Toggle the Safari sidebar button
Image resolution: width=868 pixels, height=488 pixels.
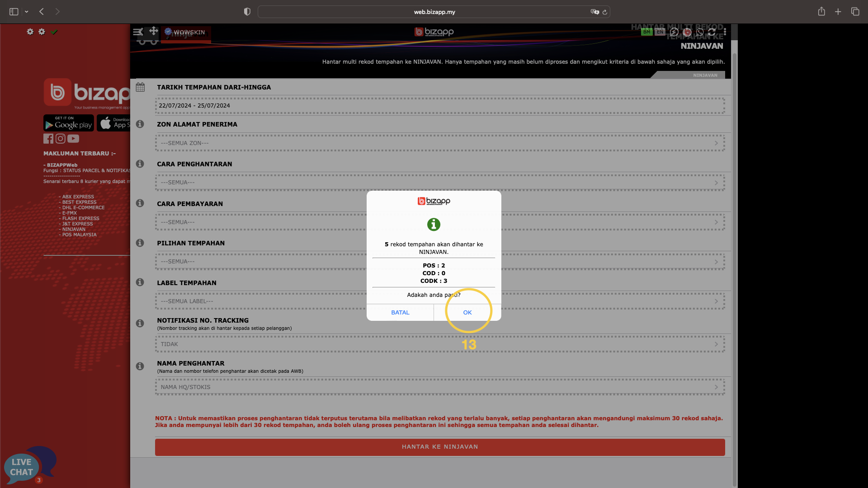(x=14, y=12)
